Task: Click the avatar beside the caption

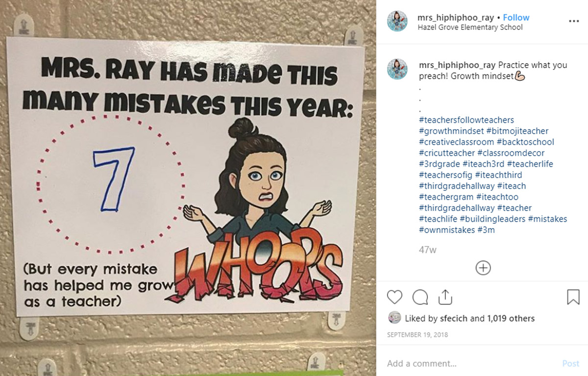Action: tap(397, 69)
